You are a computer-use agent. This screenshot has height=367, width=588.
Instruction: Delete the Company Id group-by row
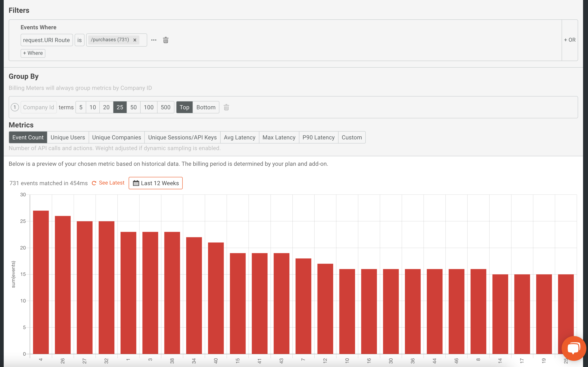point(226,107)
